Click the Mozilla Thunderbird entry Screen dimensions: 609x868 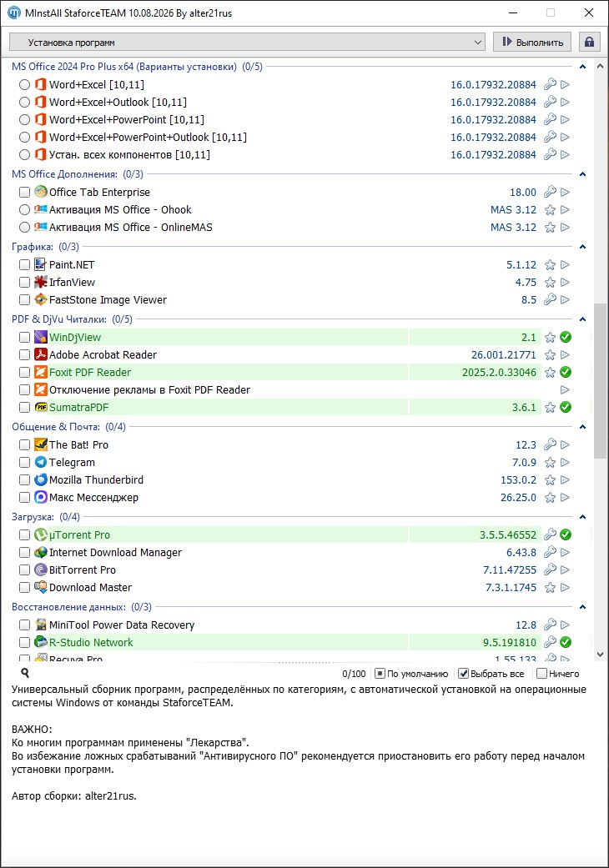96,480
